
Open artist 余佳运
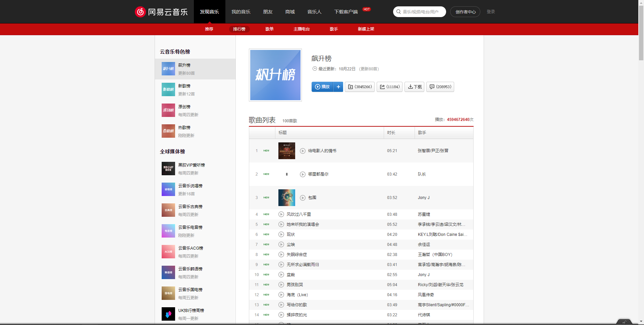tap(424, 245)
